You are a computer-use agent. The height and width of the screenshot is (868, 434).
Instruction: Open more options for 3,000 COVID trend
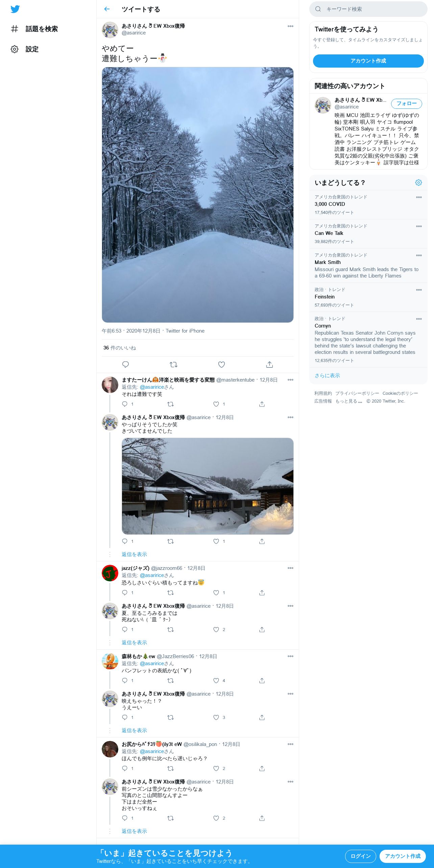tap(419, 197)
